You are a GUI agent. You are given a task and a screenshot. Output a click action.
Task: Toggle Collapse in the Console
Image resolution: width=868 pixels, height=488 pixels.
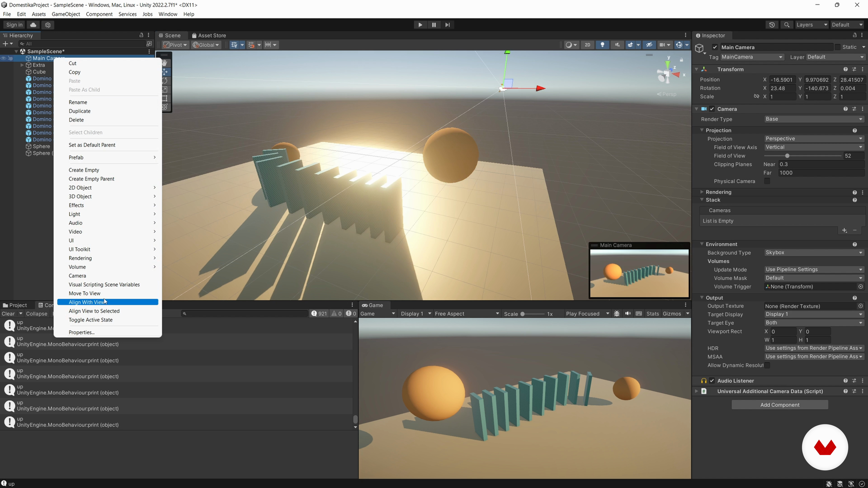(36, 314)
